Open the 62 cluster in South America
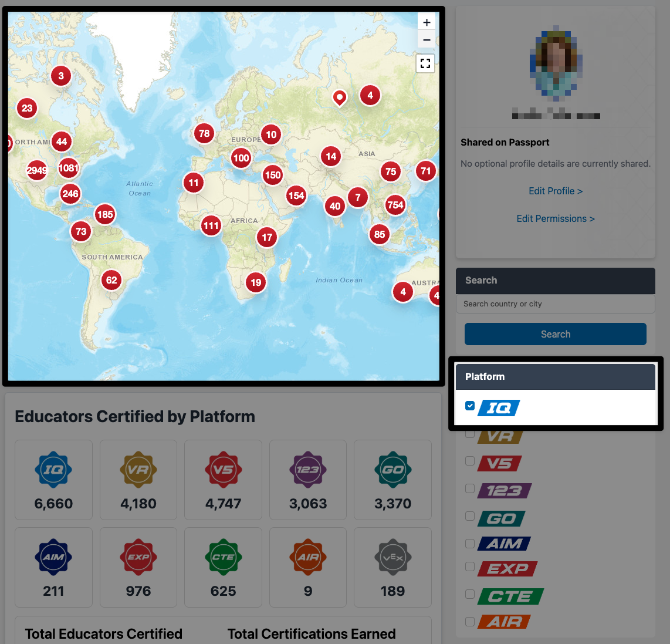The height and width of the screenshot is (644, 670). tap(111, 280)
